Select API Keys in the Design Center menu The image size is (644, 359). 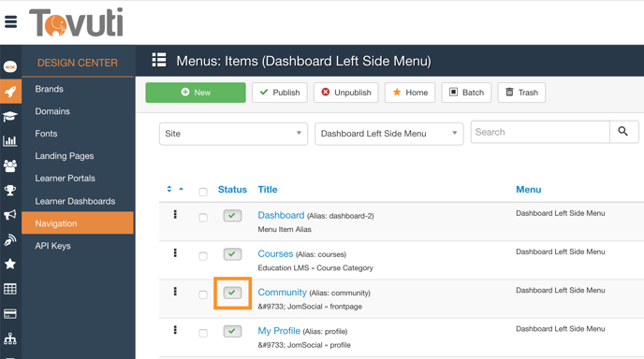tap(53, 246)
